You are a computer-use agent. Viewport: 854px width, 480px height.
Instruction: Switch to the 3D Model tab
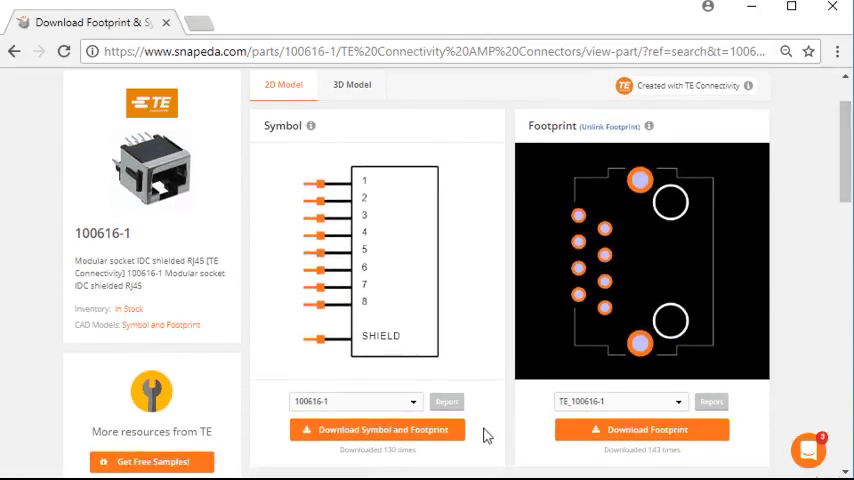352,85
